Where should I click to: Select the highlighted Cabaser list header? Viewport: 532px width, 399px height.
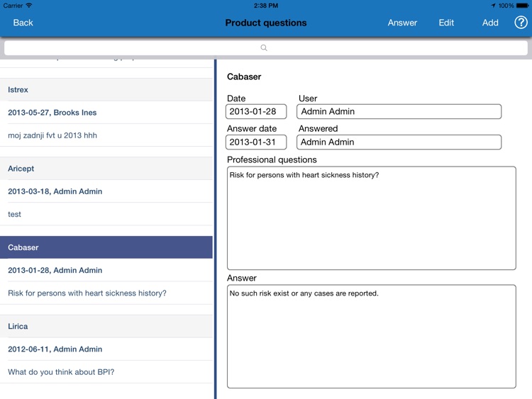coord(106,247)
